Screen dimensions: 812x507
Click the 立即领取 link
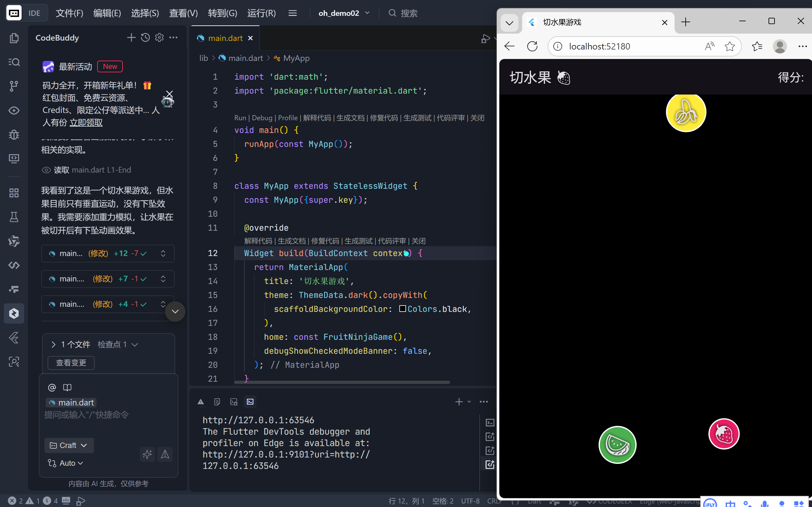[86, 123]
